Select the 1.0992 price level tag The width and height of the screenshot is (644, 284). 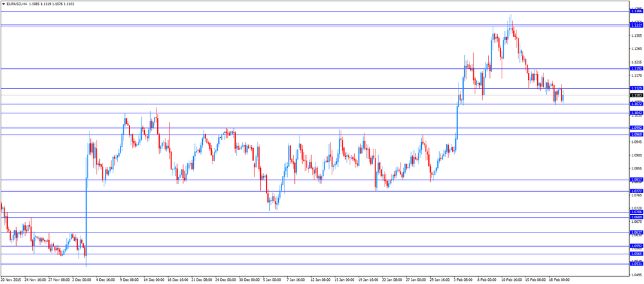pos(636,128)
